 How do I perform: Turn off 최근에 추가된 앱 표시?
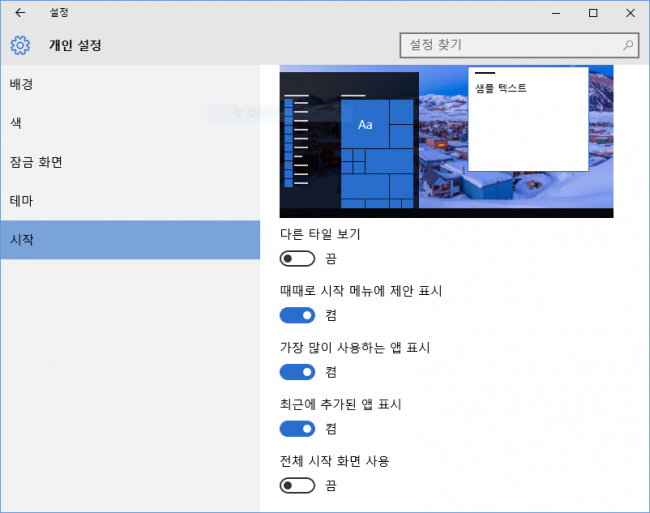[x=297, y=429]
